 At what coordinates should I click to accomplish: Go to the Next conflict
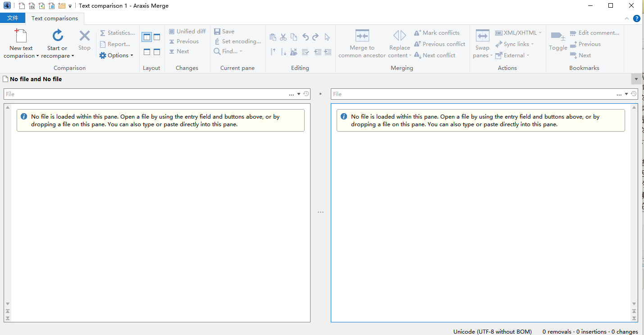434,55
